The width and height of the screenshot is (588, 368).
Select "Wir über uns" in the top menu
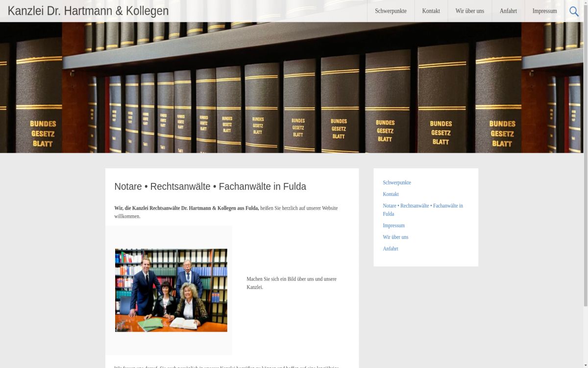[469, 11]
